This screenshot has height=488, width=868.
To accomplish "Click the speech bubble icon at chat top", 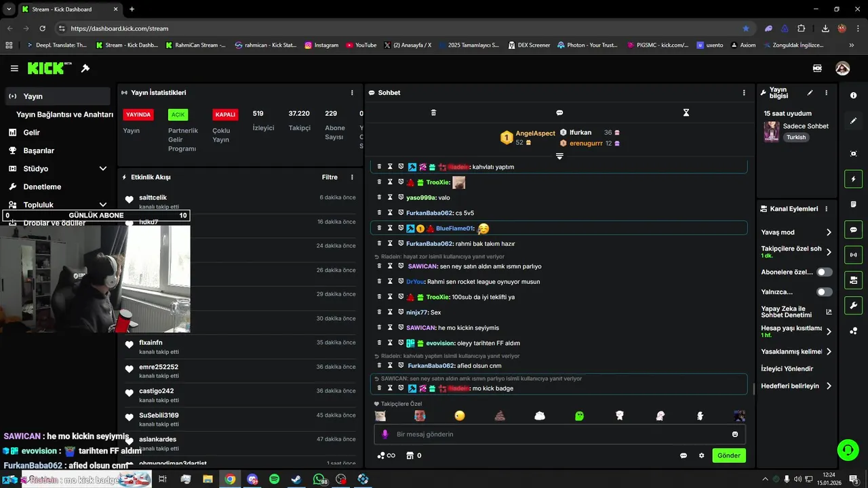I will 559,113.
